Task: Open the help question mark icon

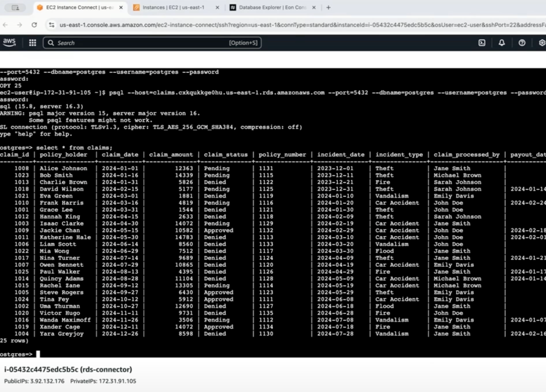Action: (x=522, y=43)
